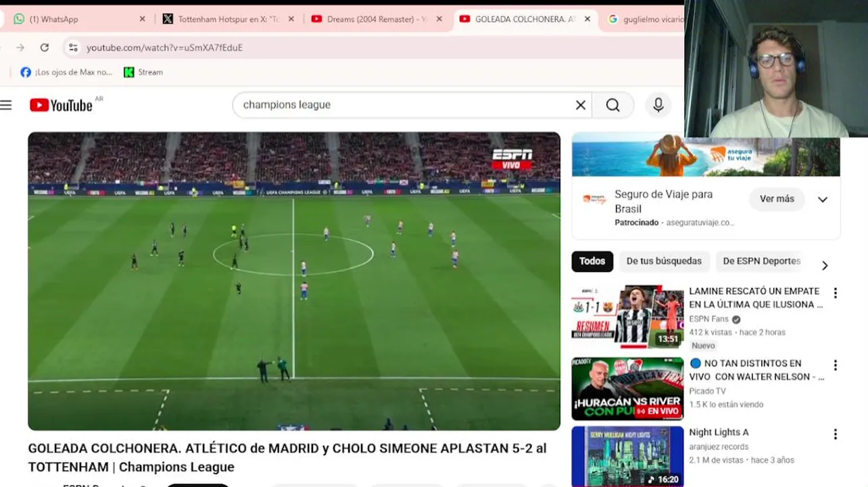Viewport: 868px width, 487px height.
Task: Open NO TAN DISTINTOS EN VIVO video title
Action: pos(756,370)
